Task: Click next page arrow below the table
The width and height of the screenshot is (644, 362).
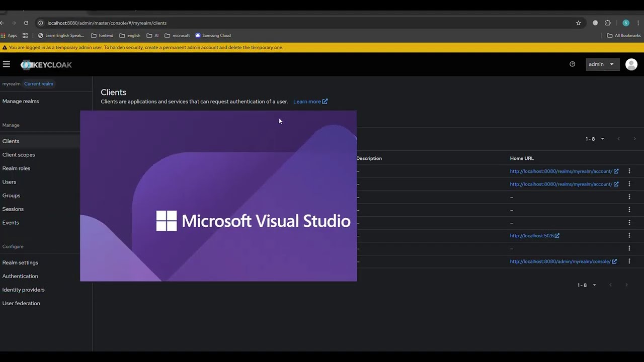Action: [626, 285]
